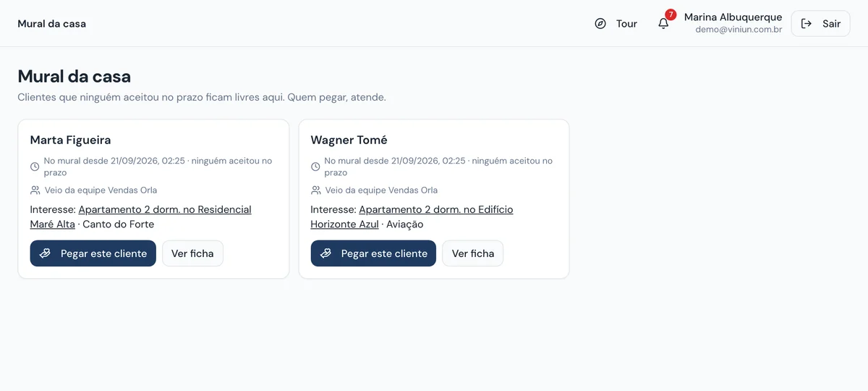This screenshot has height=391, width=868.
Task: Click Pegar este cliente for Marta Figueira
Action: [93, 253]
